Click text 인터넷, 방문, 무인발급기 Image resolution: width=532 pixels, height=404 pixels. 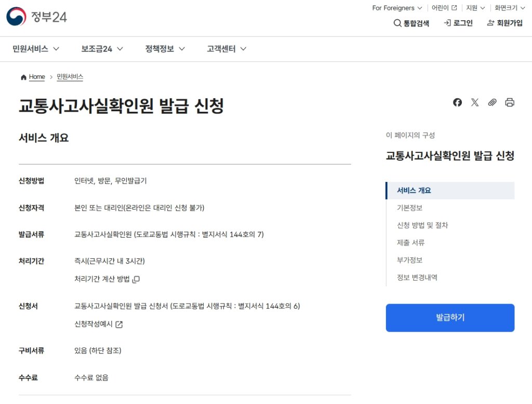pyautogui.click(x=110, y=180)
